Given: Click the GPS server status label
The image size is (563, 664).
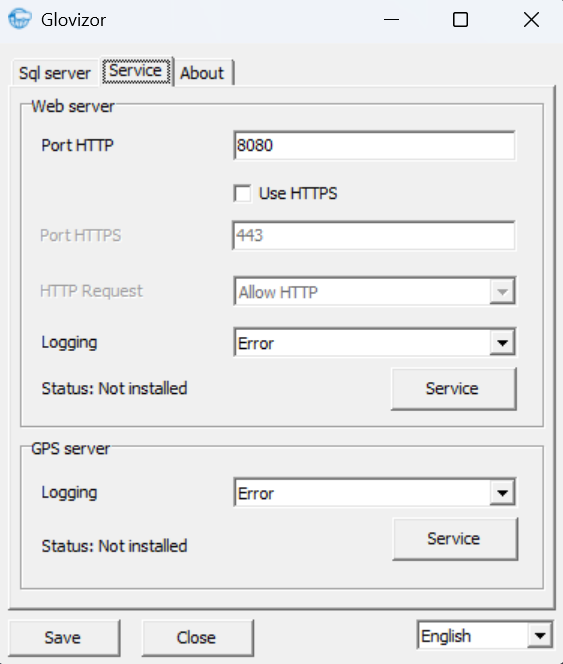Looking at the screenshot, I should click(114, 546).
